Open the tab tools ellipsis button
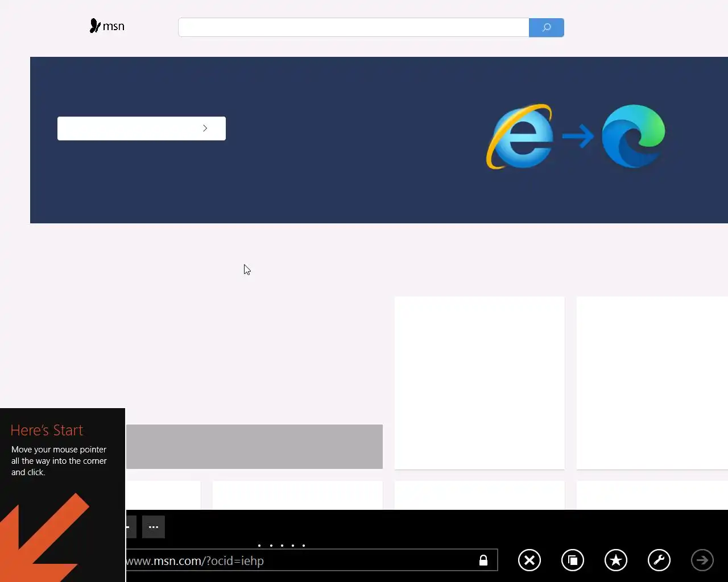The image size is (728, 582). (154, 527)
